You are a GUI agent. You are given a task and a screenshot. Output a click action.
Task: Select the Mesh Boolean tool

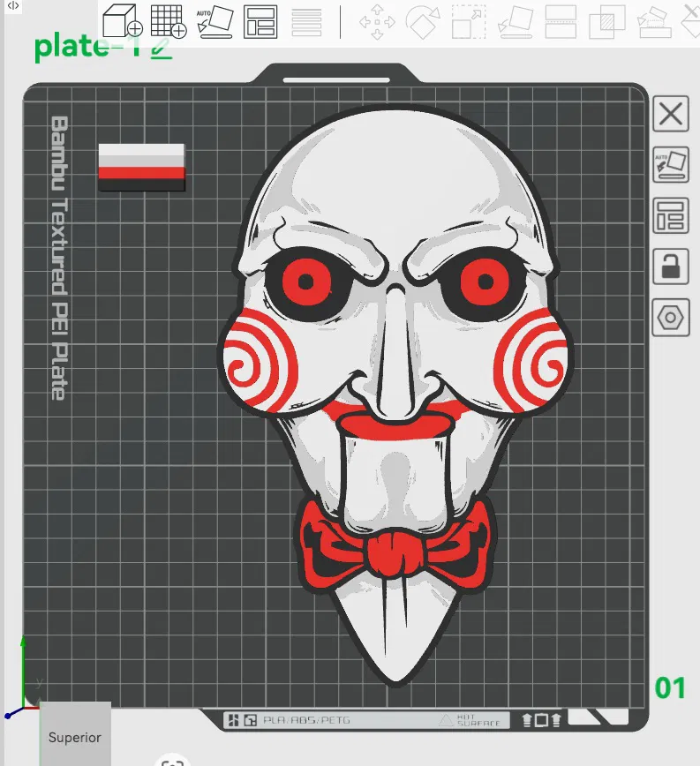(x=607, y=22)
